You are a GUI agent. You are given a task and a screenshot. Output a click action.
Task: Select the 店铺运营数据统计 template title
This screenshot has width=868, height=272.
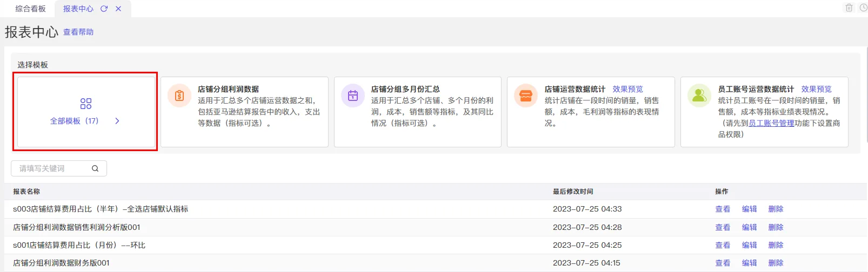575,89
